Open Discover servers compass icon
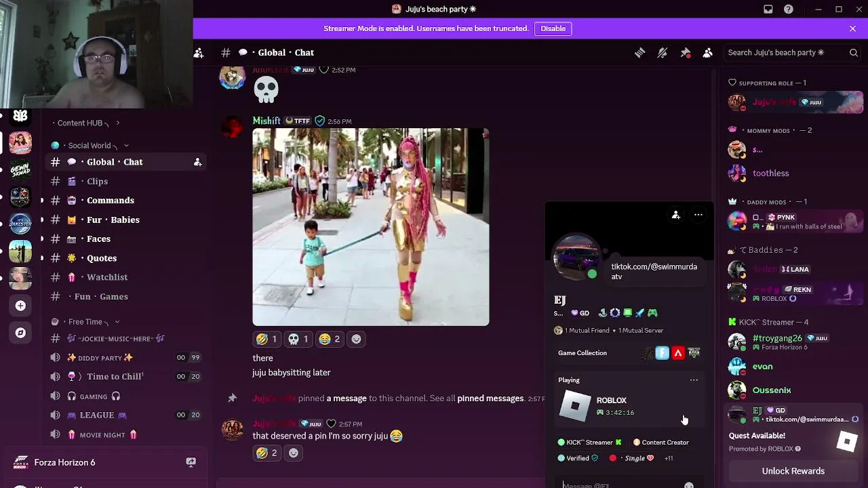 tap(20, 333)
